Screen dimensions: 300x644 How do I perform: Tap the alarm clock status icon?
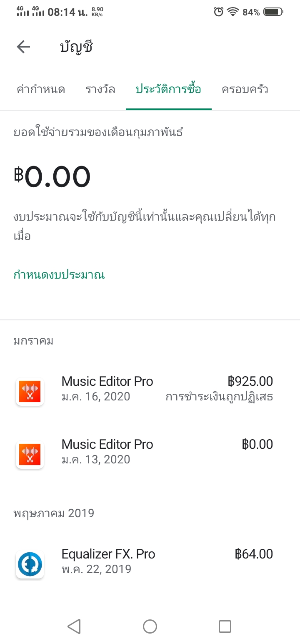pos(218,12)
